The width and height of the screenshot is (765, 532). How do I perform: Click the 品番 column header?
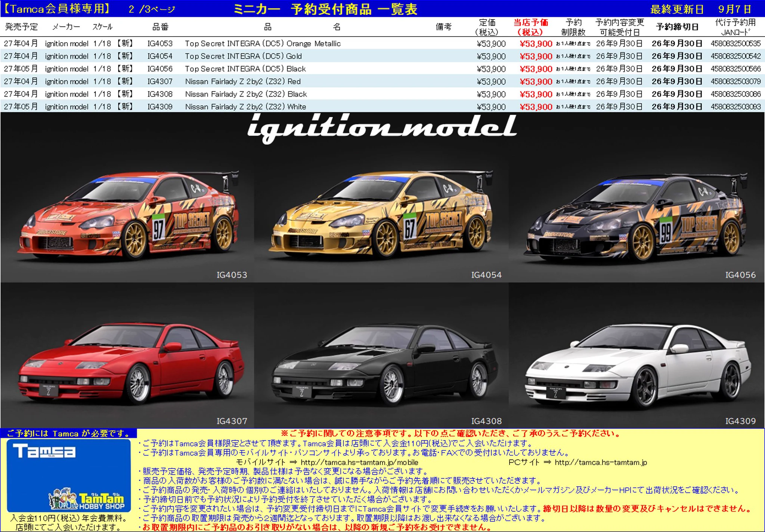(x=160, y=27)
